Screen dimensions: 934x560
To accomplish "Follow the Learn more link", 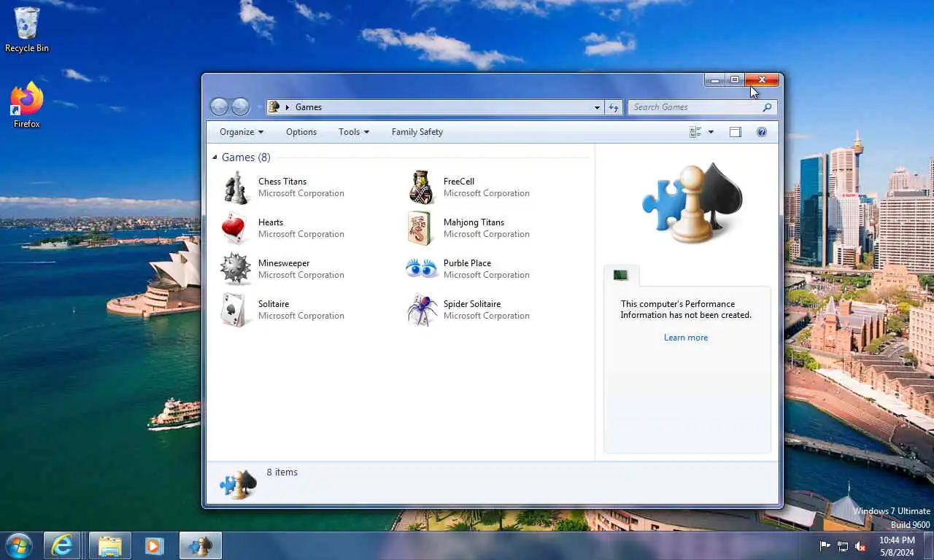I will click(686, 338).
